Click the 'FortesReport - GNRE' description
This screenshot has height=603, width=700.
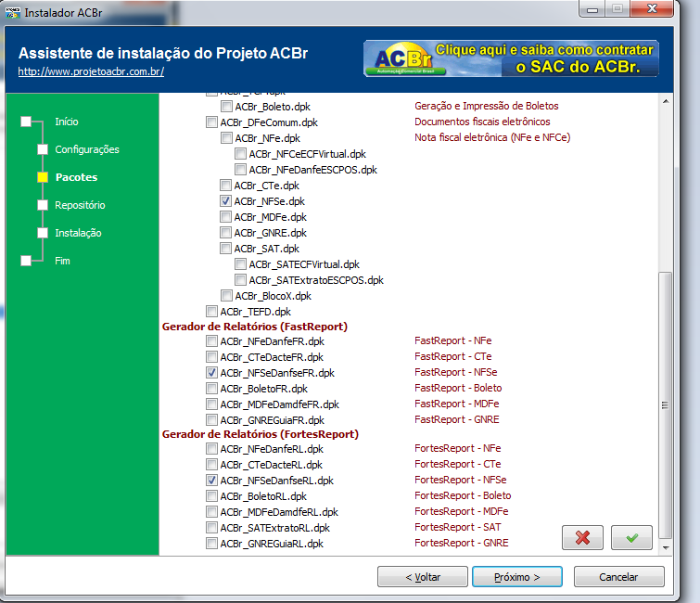click(461, 543)
